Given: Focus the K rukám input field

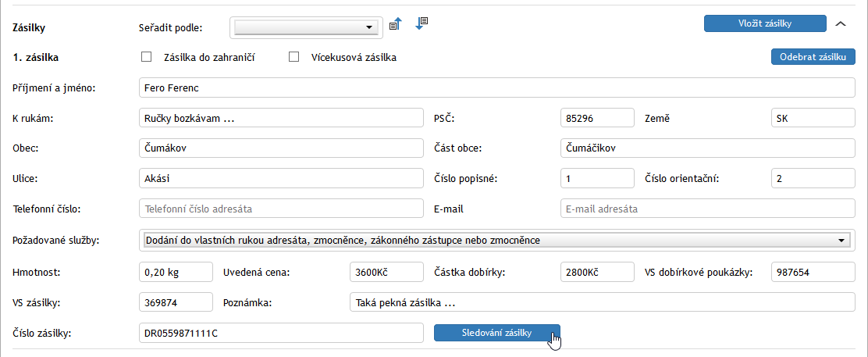Looking at the screenshot, I should [280, 118].
